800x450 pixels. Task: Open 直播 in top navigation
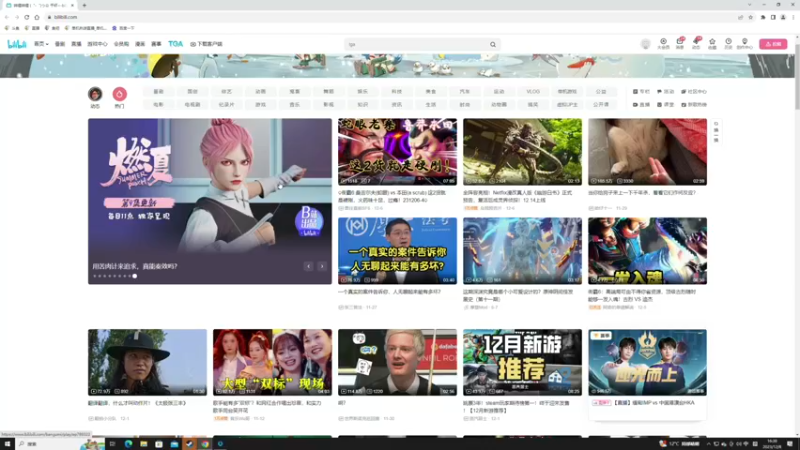point(76,44)
